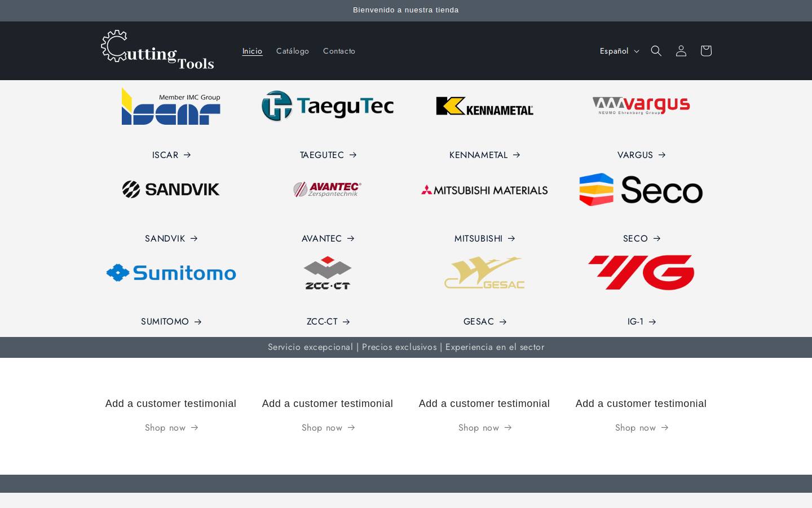Screen dimensions: 812x508
Task: Open the Contacto menu item
Action: [x=339, y=51]
